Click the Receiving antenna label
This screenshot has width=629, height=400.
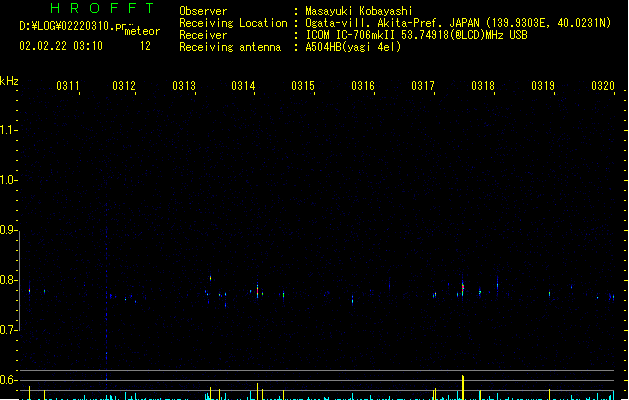click(x=230, y=47)
